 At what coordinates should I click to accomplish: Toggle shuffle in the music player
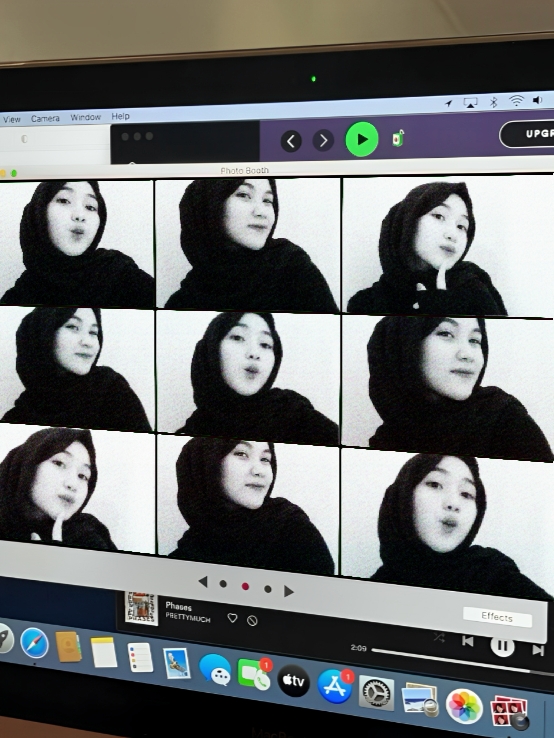[x=439, y=638]
